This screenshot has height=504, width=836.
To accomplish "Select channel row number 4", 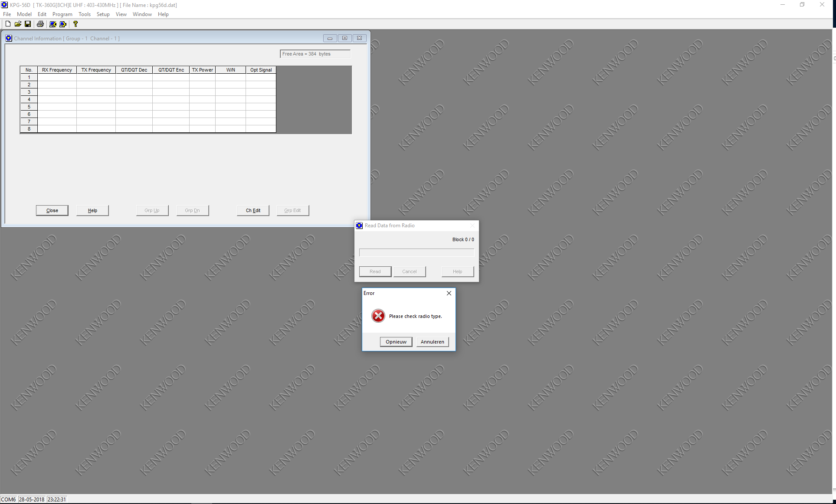I will point(29,99).
